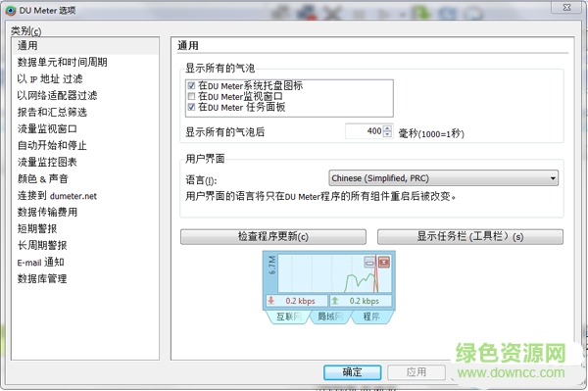The height and width of the screenshot is (391, 588).
Task: Enable 在DU Meter监视窗口 checkbox
Action: [191, 96]
